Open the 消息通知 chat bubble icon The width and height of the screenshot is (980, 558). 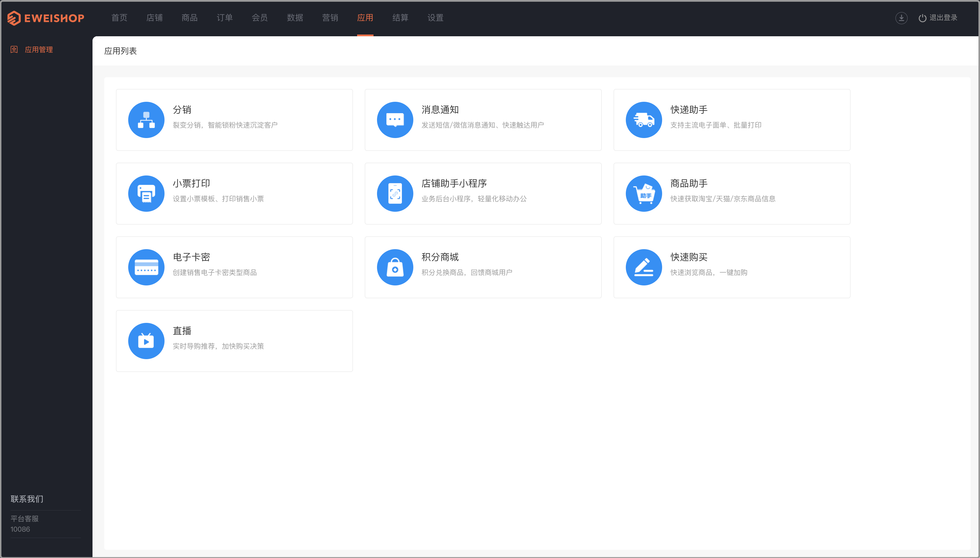(395, 120)
